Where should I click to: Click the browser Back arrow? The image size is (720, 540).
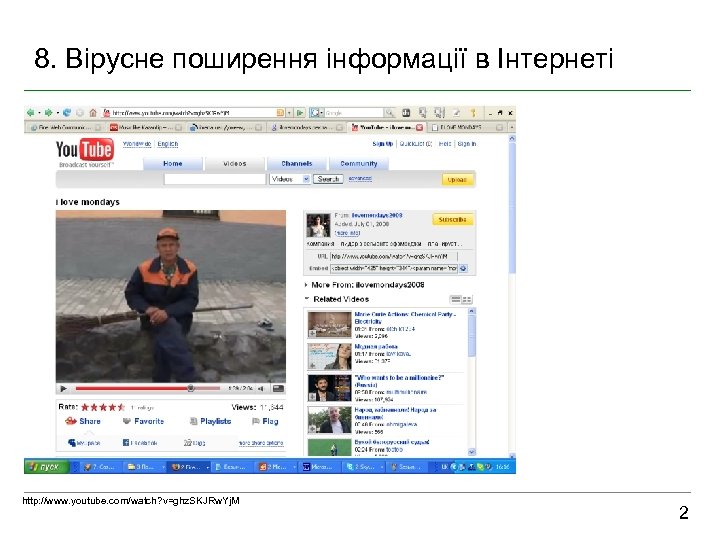[x=31, y=112]
